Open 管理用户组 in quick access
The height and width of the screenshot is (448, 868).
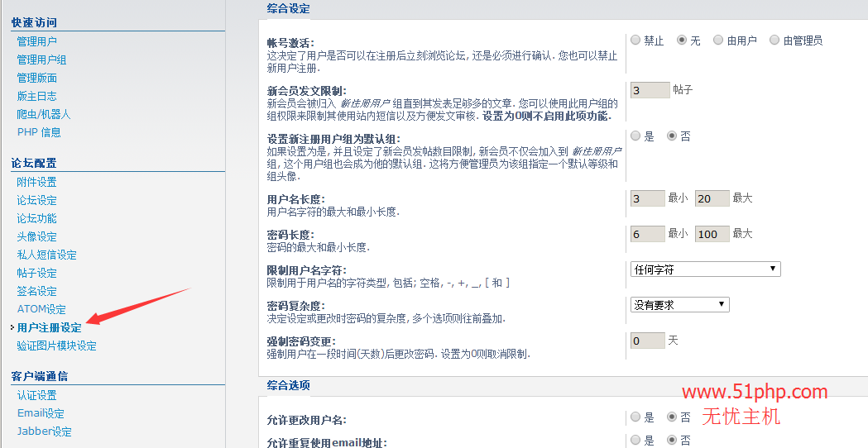pos(41,60)
